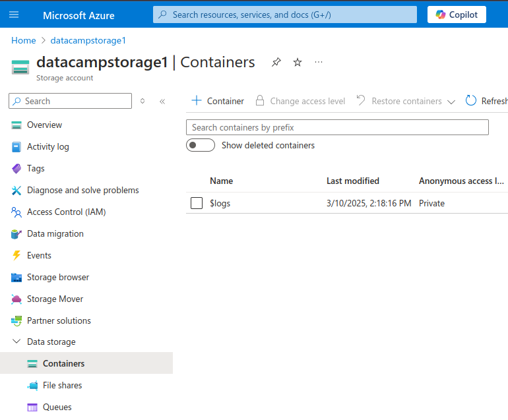Viewport: 508px width, 420px height.
Task: Open the more options ellipsis menu
Action: [319, 62]
